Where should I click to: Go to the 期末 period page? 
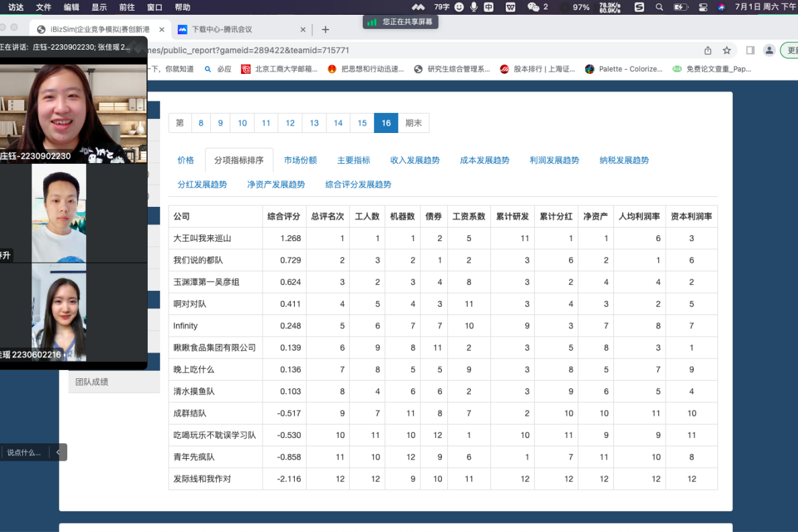[x=413, y=123]
